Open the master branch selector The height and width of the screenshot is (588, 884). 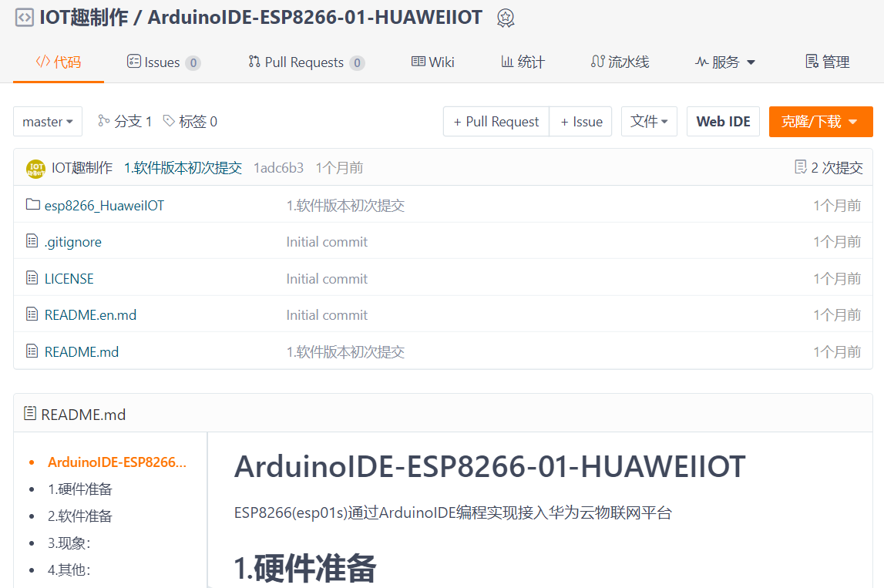[48, 121]
